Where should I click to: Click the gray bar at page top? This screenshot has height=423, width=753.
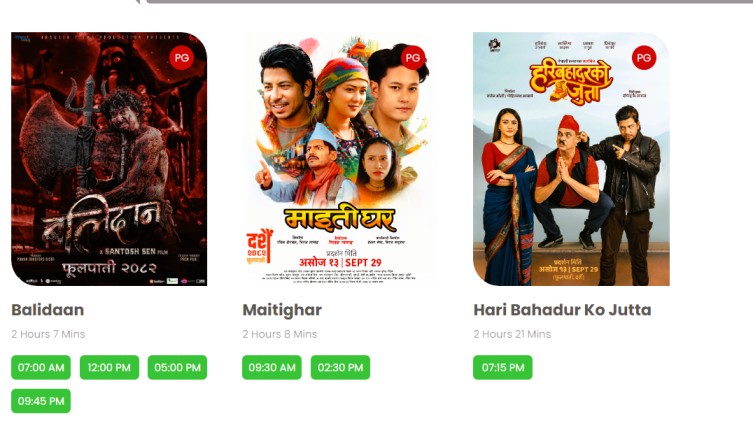pyautogui.click(x=449, y=1)
